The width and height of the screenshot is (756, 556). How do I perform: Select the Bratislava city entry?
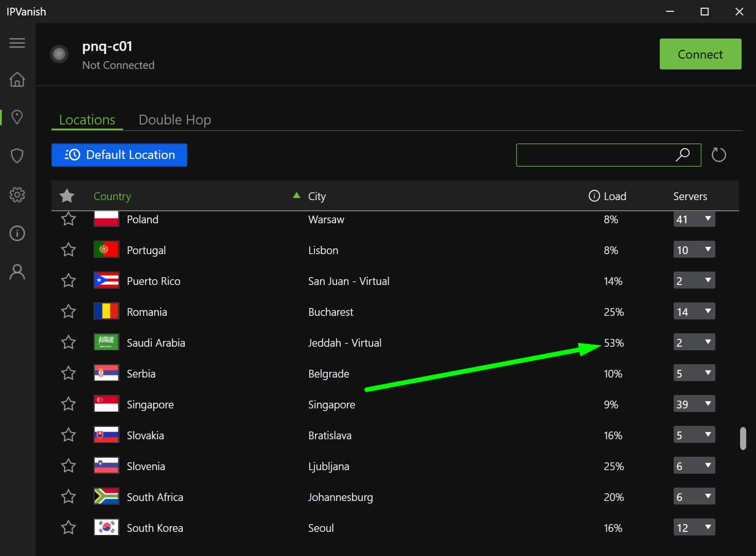pos(330,435)
